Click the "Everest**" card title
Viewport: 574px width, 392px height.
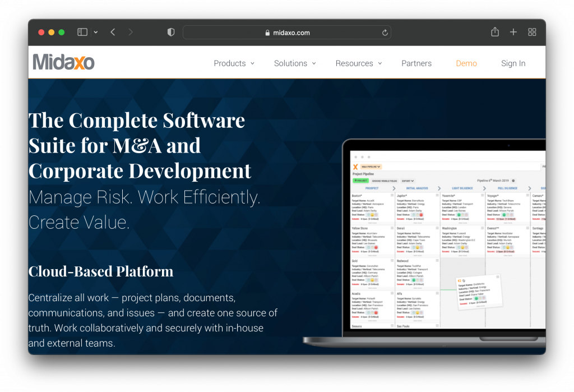tap(493, 228)
